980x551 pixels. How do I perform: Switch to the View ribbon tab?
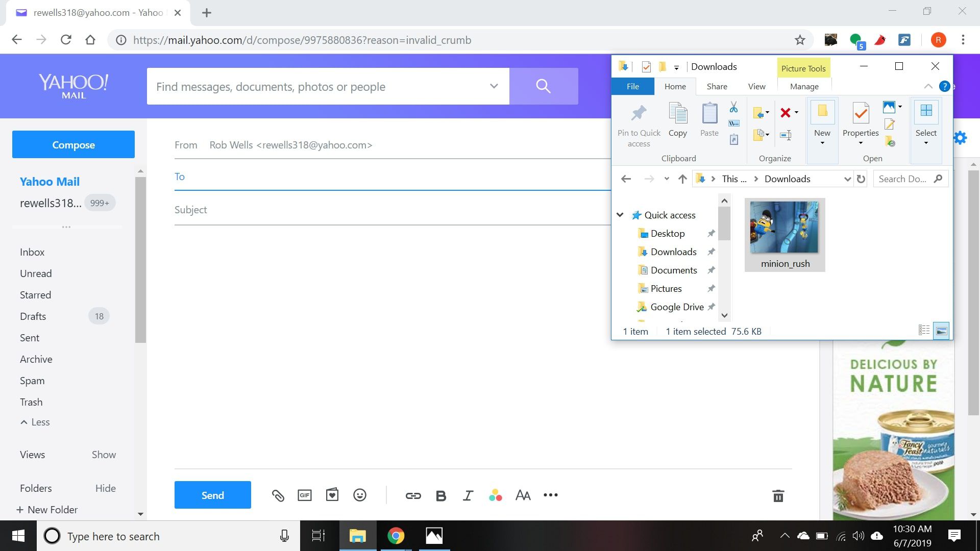point(756,86)
